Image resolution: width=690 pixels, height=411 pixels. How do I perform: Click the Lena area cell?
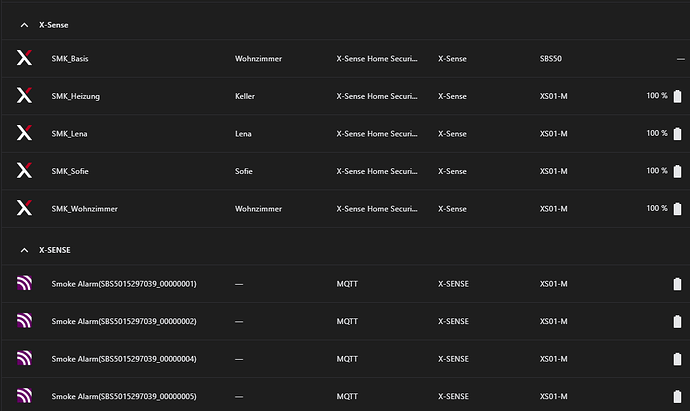coord(243,134)
